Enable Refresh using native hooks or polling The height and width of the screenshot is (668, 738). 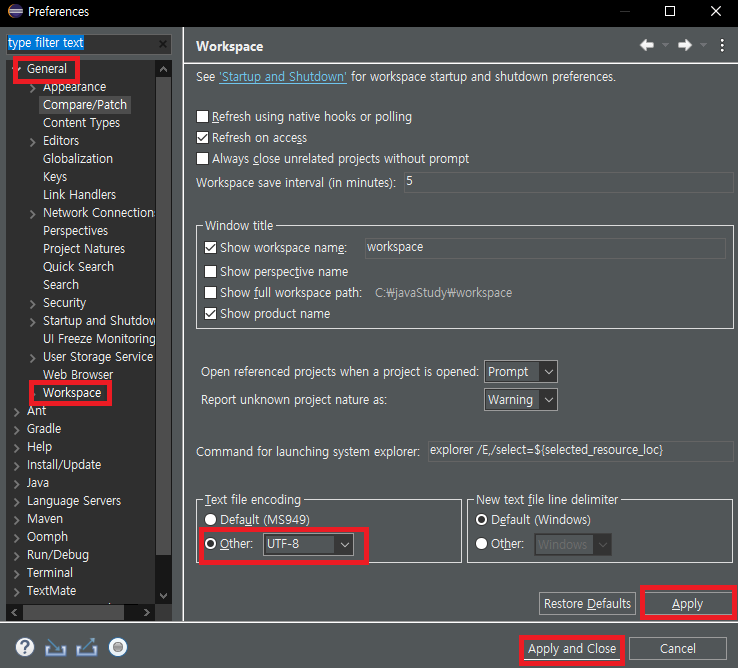click(202, 116)
